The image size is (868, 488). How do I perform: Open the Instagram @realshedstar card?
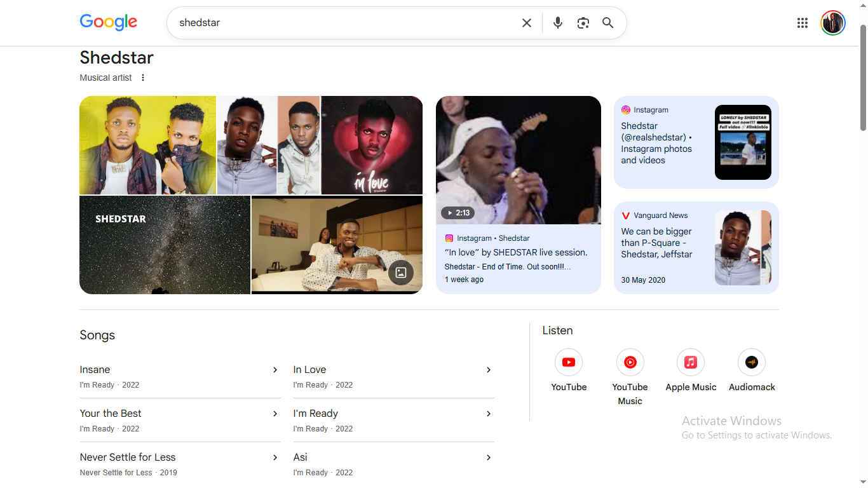tap(696, 142)
